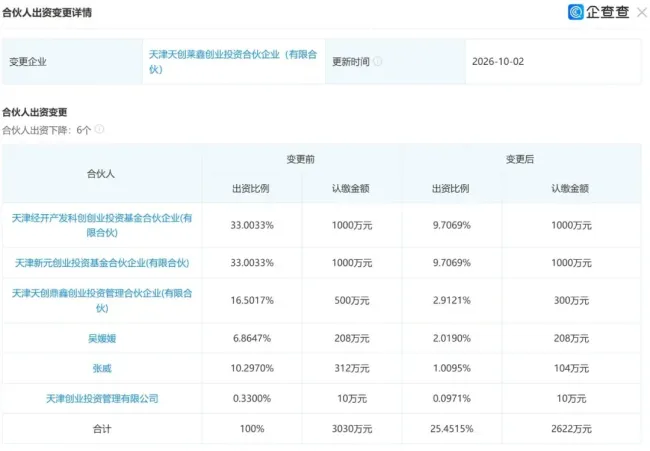Select the 2.0190% ratio cell
Viewport: 650px width, 451px height.
(452, 338)
